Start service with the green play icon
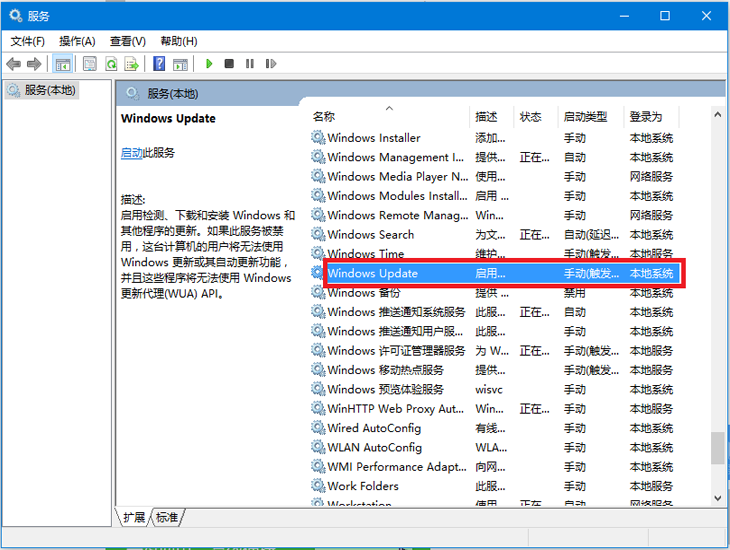 209,63
